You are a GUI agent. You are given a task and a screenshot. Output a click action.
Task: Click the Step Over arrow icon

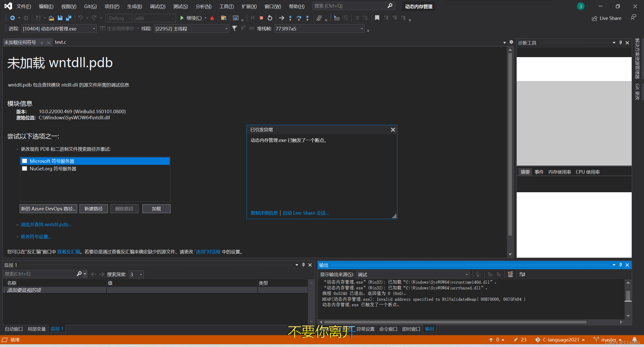[299, 18]
